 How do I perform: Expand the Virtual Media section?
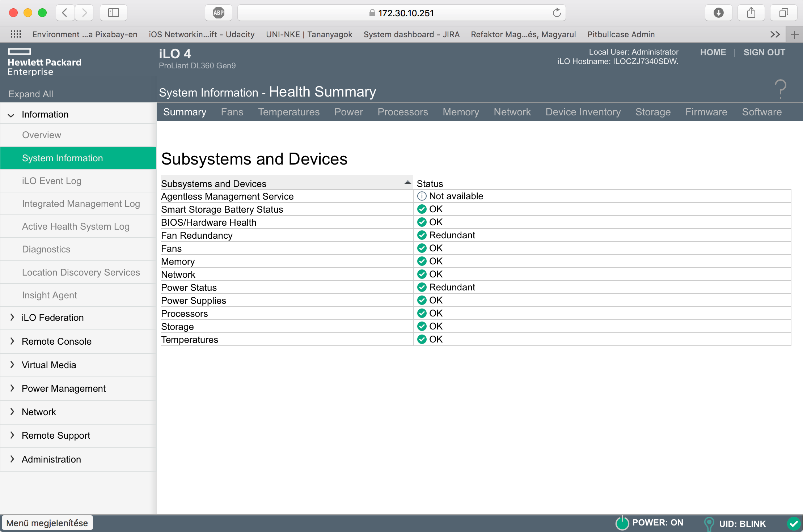pos(12,365)
